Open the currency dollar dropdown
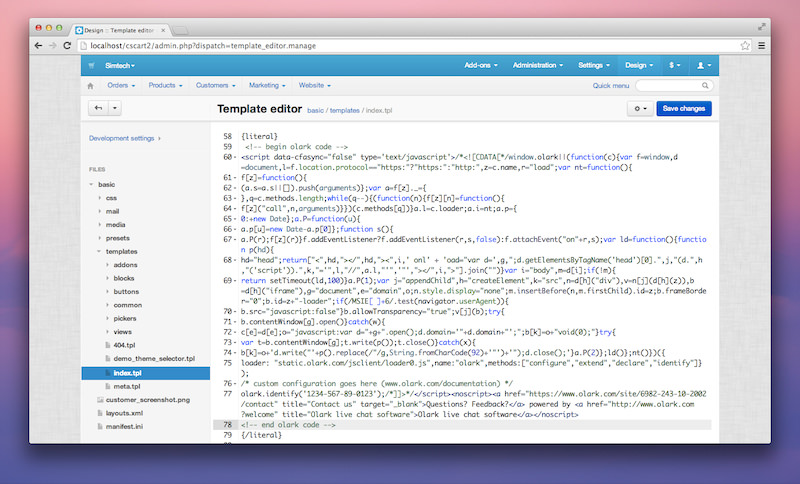Screen dimensions: 800x484 pyautogui.click(x=676, y=65)
